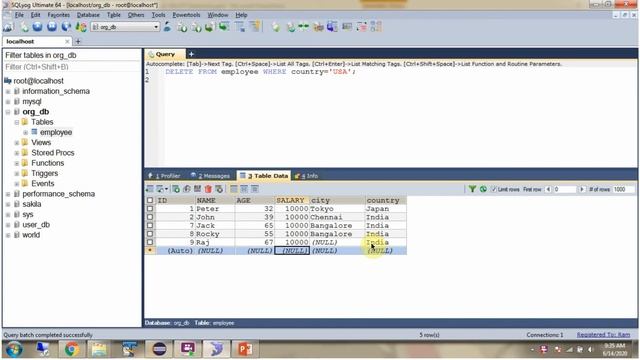The image size is (640, 360).
Task: Check the row checkbox for Jack
Action: [x=150, y=225]
